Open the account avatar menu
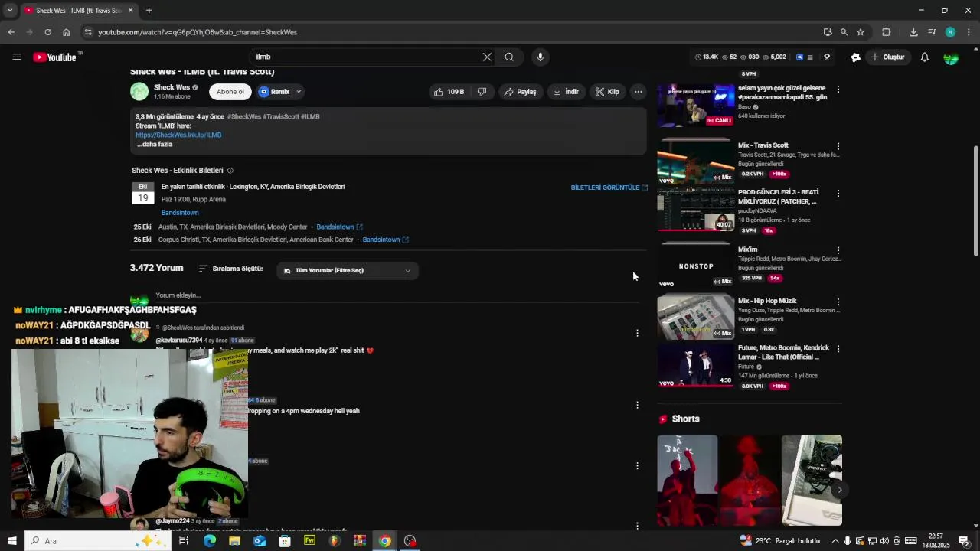The height and width of the screenshot is (551, 980). (951, 57)
